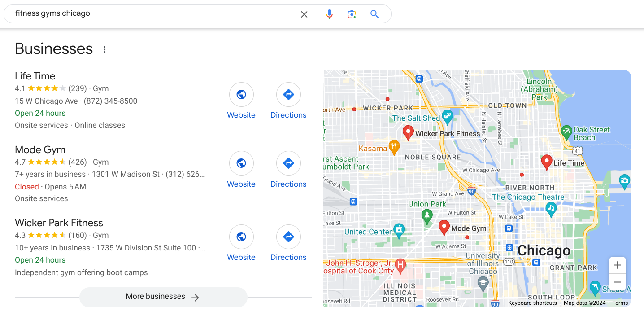Viewport: 644px width, 316px height.
Task: Open the Businesses three-dot options menu
Action: (104, 49)
